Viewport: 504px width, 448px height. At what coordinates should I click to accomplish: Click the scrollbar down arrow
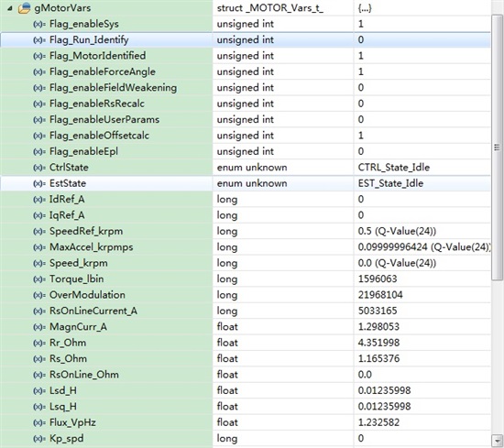(x=498, y=440)
